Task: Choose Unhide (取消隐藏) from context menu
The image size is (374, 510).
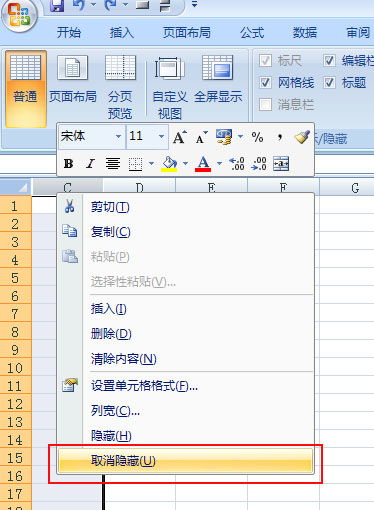Action: [185, 461]
